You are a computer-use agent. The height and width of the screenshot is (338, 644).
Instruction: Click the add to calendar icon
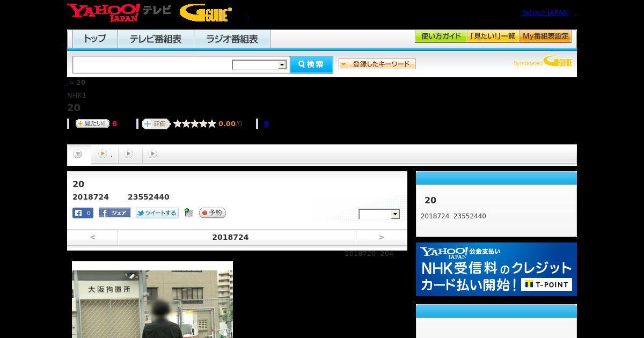pyautogui.click(x=188, y=212)
